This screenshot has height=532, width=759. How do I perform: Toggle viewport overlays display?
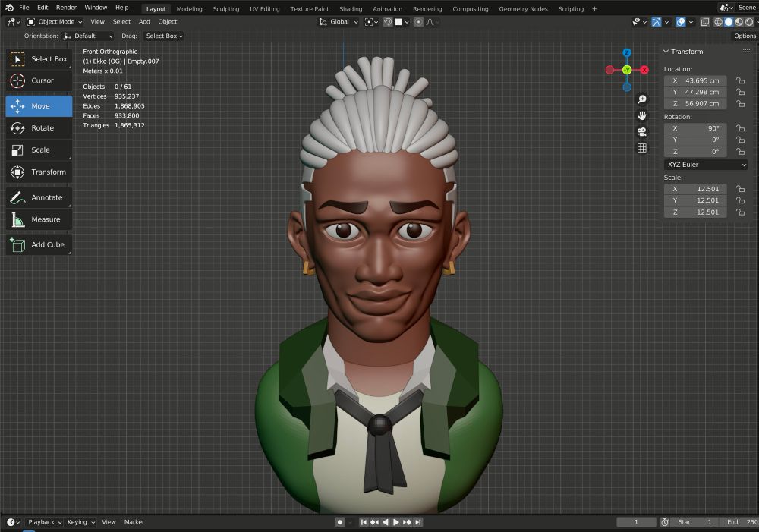[x=681, y=22]
